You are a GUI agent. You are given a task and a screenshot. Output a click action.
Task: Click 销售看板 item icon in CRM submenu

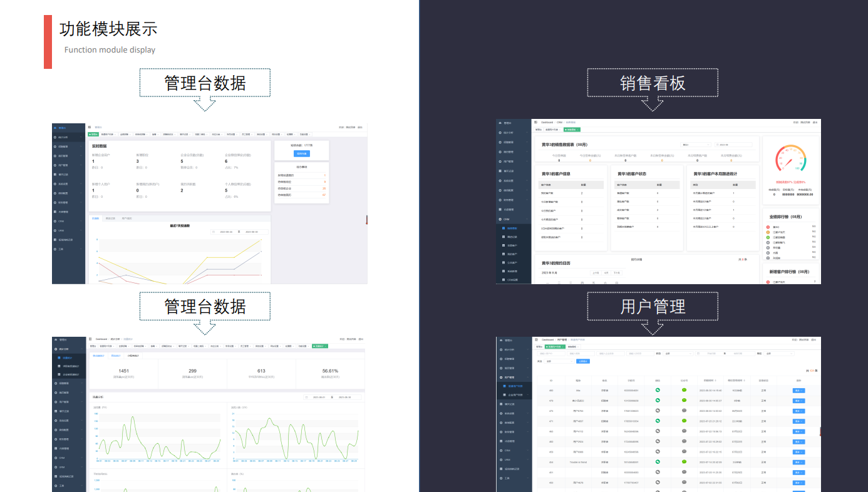[x=504, y=228]
